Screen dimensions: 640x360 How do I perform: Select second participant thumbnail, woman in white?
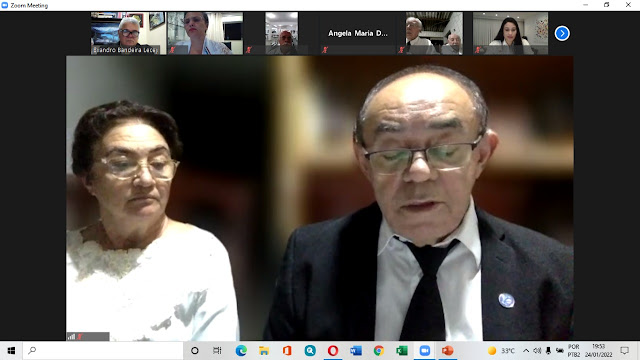point(205,33)
